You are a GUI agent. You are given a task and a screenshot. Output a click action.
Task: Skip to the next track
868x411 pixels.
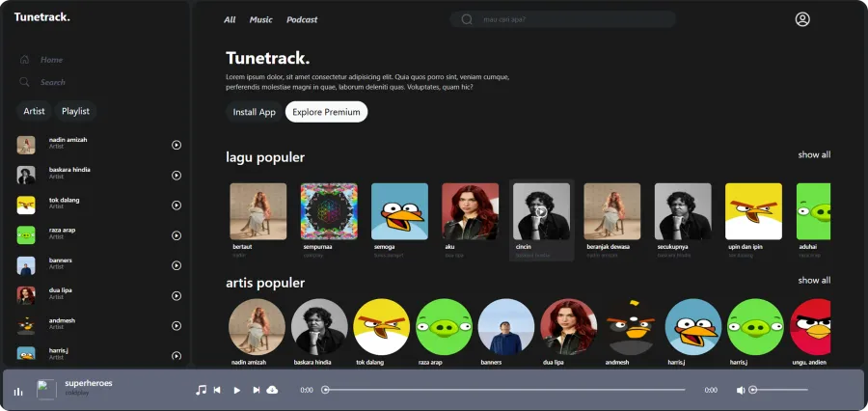pos(257,390)
